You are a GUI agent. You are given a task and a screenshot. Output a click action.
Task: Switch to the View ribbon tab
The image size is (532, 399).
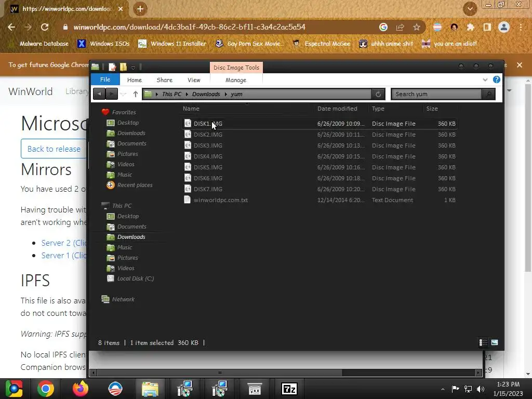[x=194, y=80]
